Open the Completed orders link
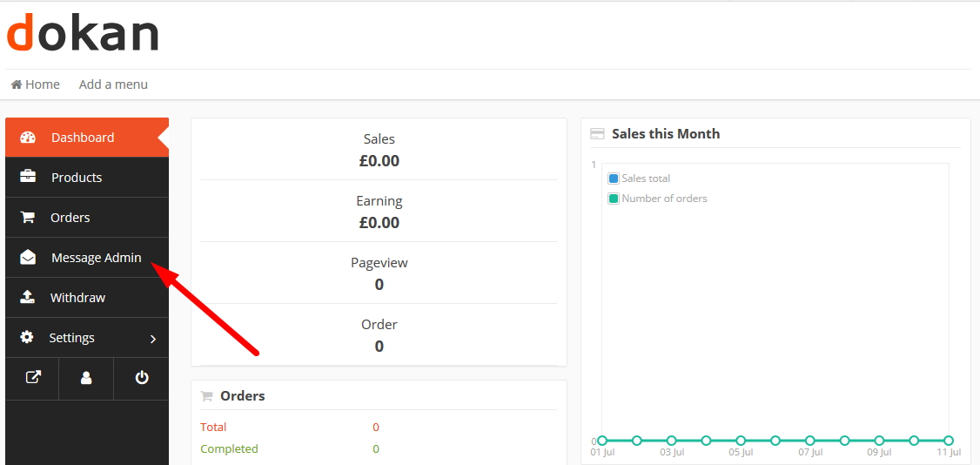Viewport: 980px width, 465px height. click(229, 448)
